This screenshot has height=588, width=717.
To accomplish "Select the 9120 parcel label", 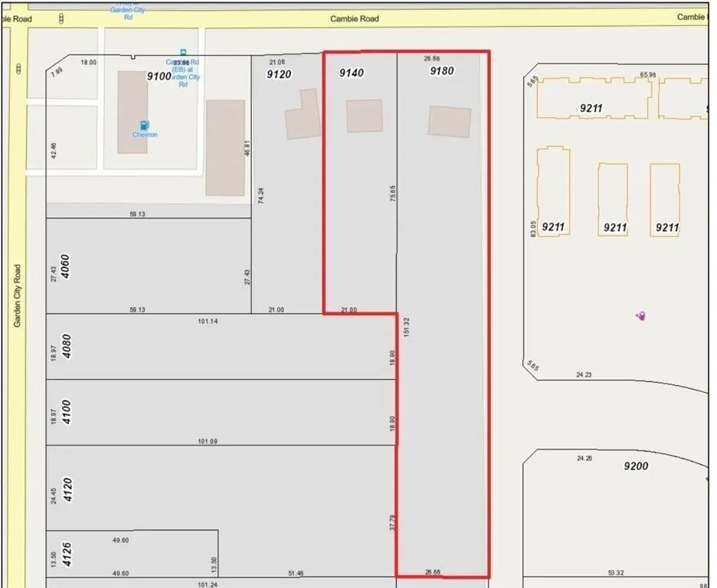I will pyautogui.click(x=279, y=74).
